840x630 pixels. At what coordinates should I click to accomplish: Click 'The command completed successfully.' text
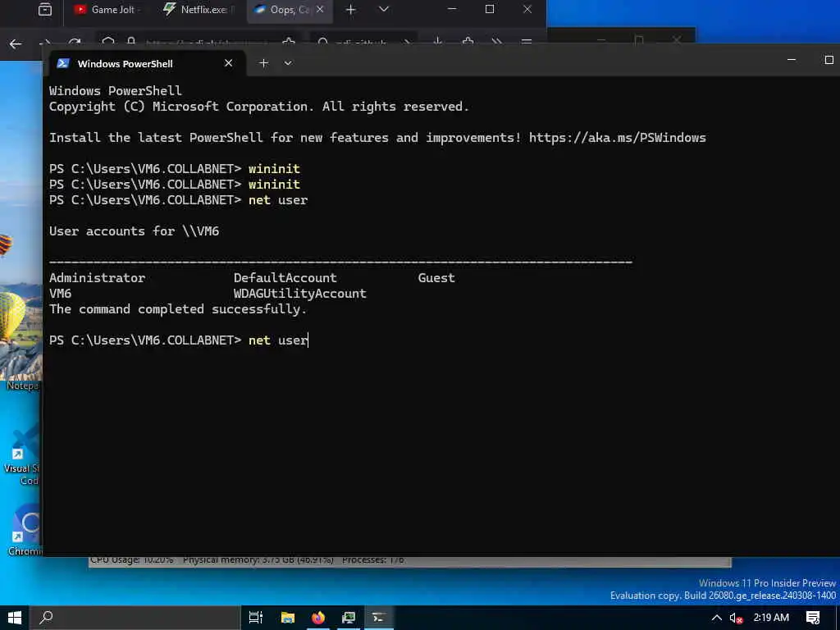(178, 309)
